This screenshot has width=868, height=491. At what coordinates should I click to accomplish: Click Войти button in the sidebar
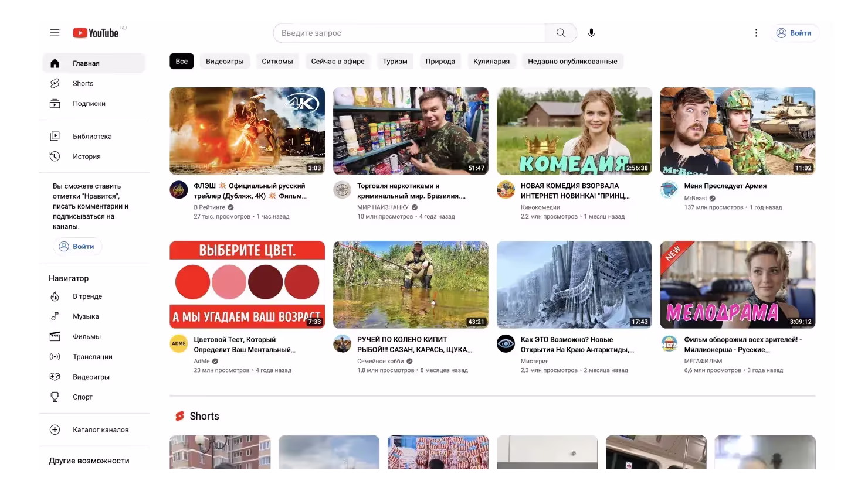77,247
